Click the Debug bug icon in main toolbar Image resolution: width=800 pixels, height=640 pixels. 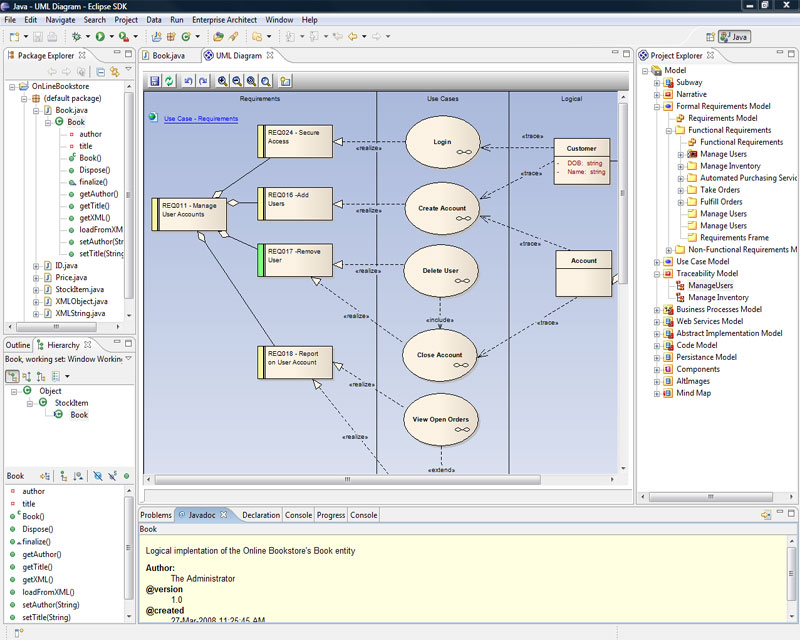coord(76,37)
